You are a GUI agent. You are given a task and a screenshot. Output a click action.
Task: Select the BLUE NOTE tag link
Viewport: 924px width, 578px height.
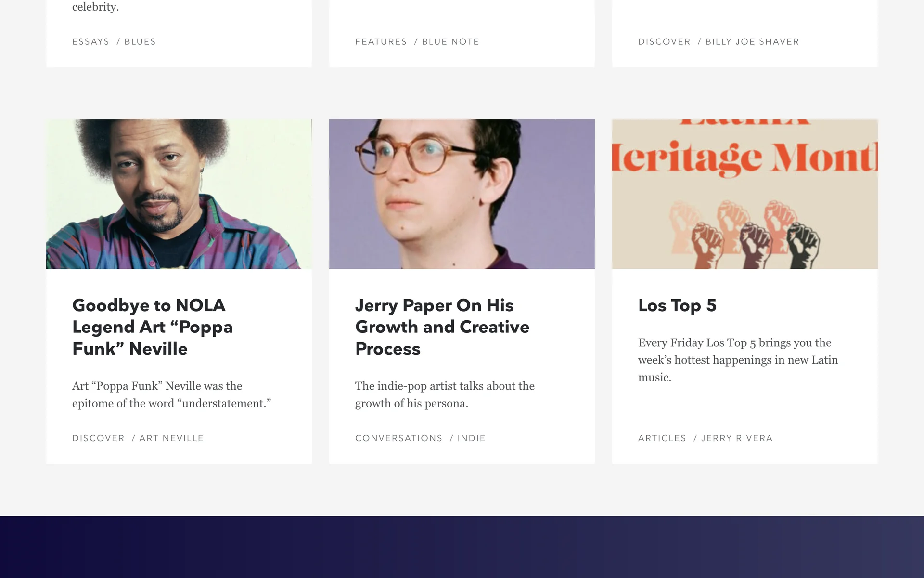[x=450, y=42]
